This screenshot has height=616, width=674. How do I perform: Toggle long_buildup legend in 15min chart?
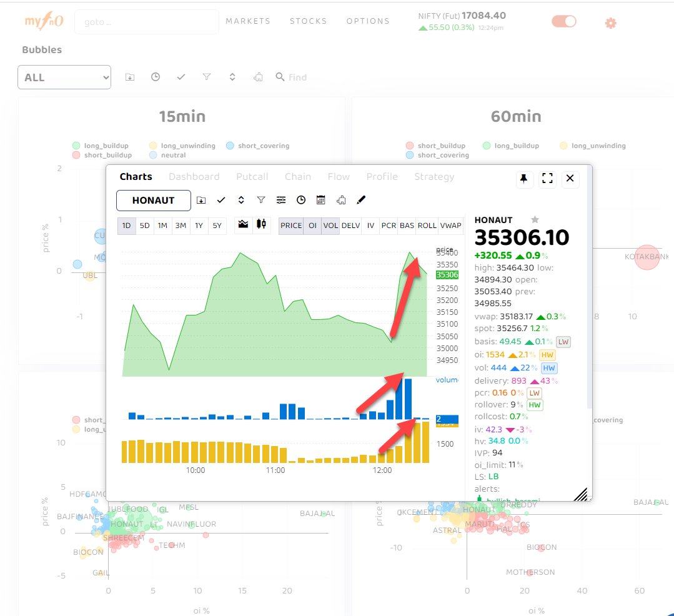[101, 146]
